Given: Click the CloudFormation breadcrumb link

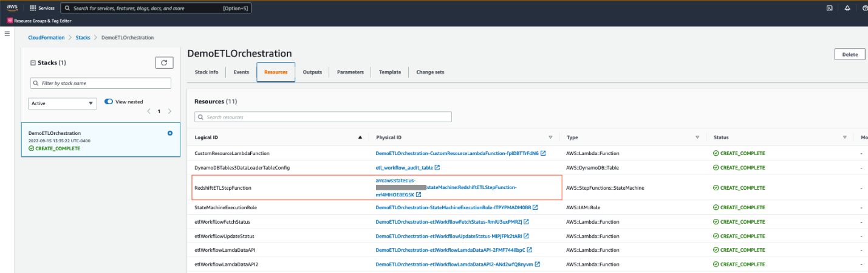Looking at the screenshot, I should (x=46, y=38).
